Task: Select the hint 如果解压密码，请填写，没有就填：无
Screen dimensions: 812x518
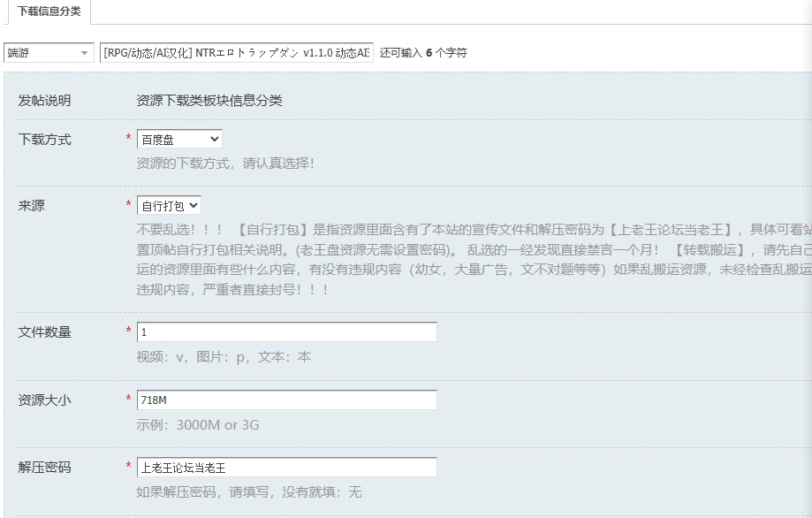Action: 249,491
